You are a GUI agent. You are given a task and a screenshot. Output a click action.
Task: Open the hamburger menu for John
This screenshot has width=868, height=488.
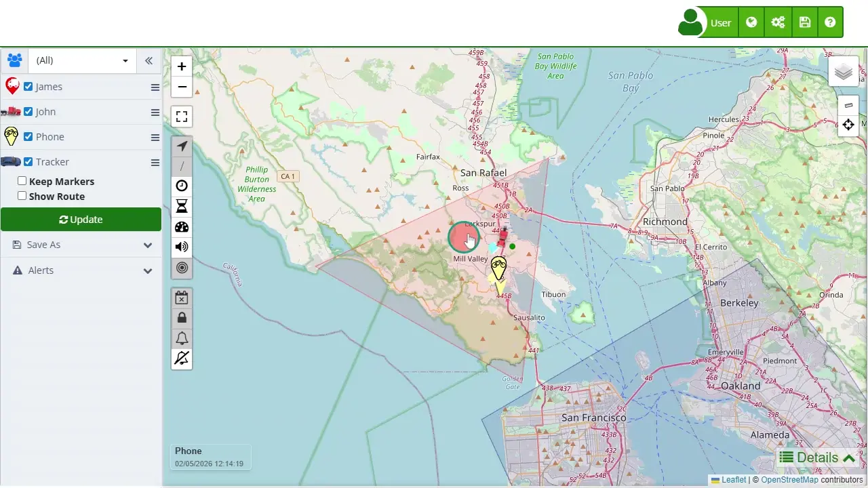155,113
